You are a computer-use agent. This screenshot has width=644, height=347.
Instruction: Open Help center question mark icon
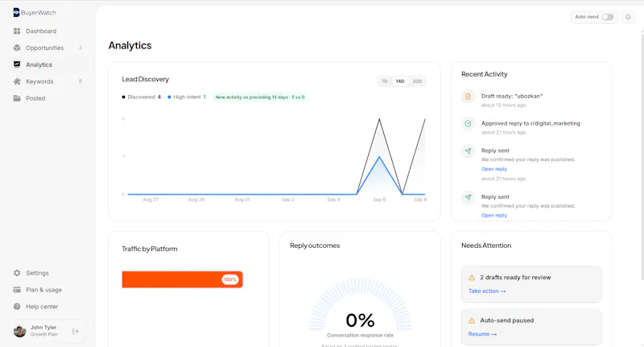17,307
